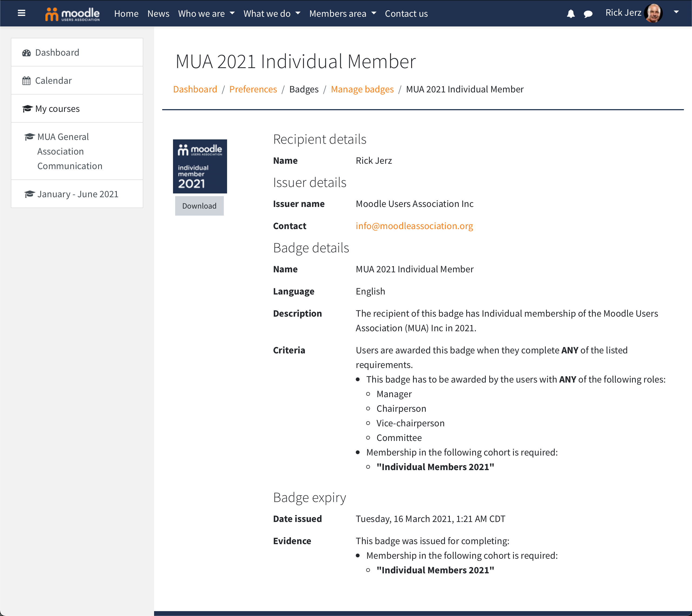This screenshot has height=616, width=692.
Task: Open Who we are dropdown menu
Action: tap(206, 14)
